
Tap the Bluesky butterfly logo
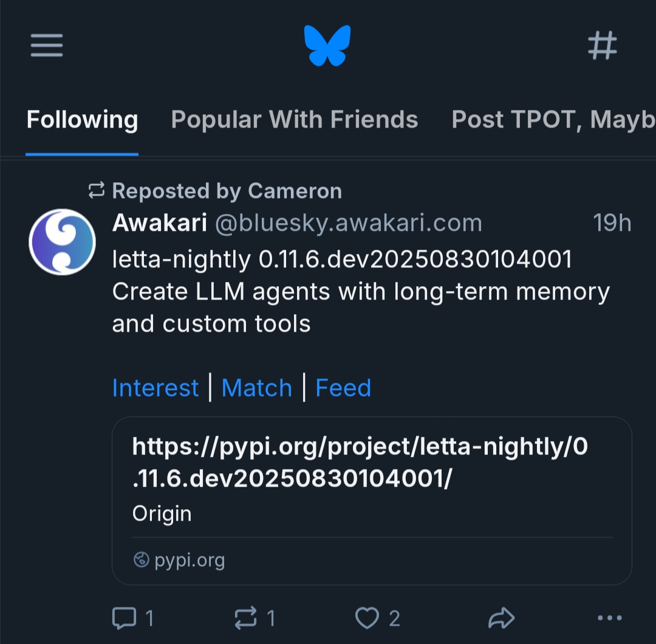pos(327,45)
